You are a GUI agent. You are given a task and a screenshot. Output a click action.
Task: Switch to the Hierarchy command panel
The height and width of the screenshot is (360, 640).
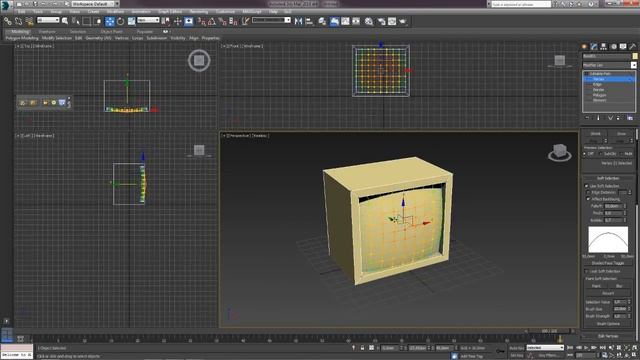click(604, 47)
